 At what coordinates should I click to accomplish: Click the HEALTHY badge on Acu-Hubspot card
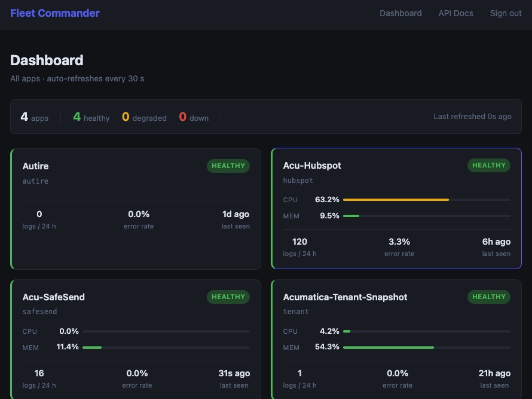pyautogui.click(x=489, y=165)
